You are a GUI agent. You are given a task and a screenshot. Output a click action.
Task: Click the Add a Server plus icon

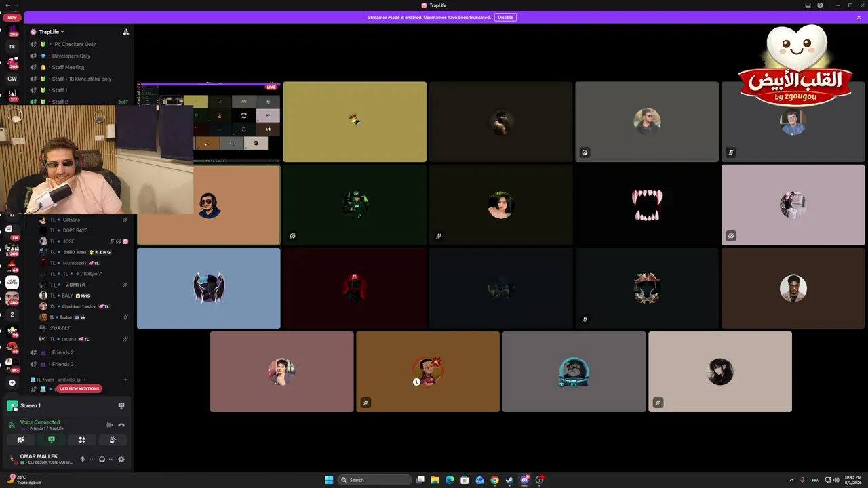click(x=12, y=382)
